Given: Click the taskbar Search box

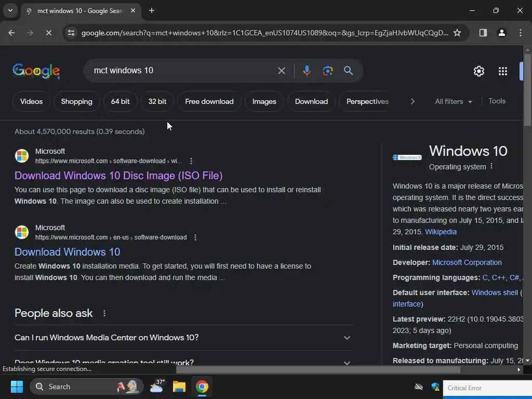Looking at the screenshot, I should point(87,387).
